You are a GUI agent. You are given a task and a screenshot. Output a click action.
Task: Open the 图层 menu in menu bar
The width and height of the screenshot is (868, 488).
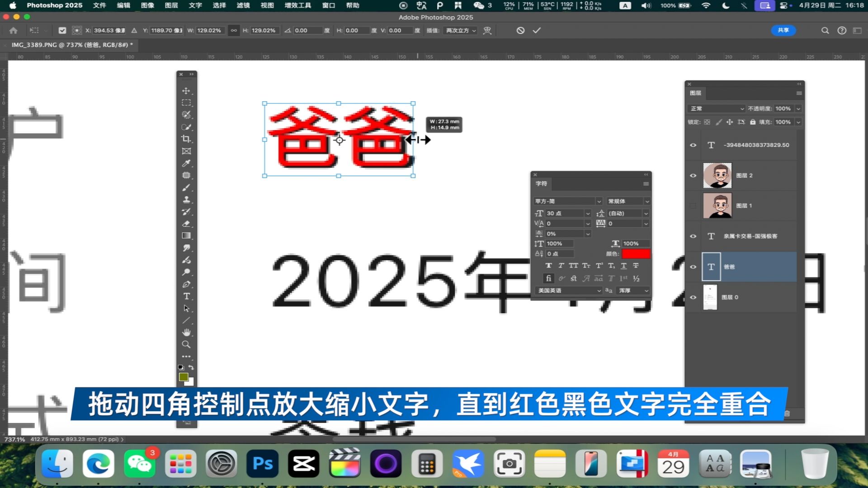tap(171, 5)
